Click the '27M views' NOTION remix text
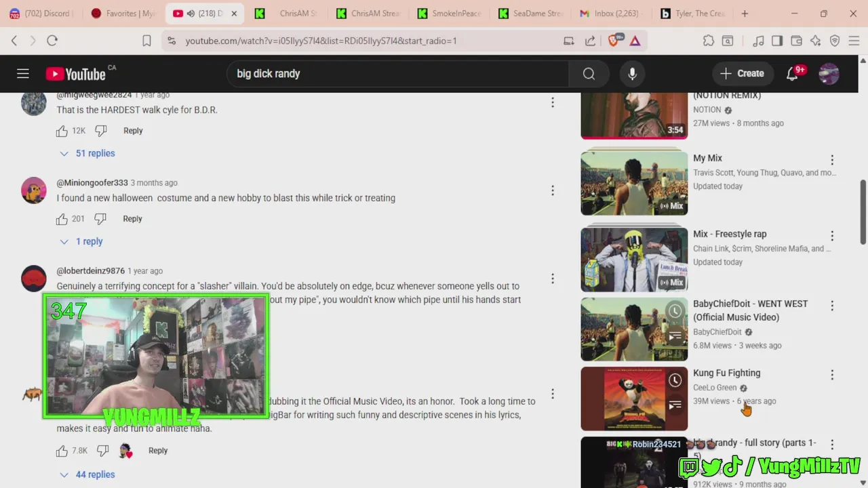868x488 pixels. click(x=711, y=123)
